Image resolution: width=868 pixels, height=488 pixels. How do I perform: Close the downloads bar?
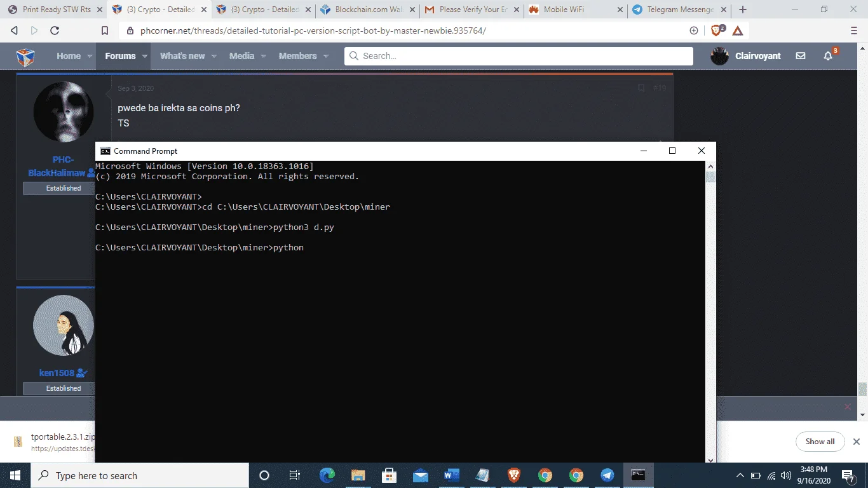click(x=856, y=442)
